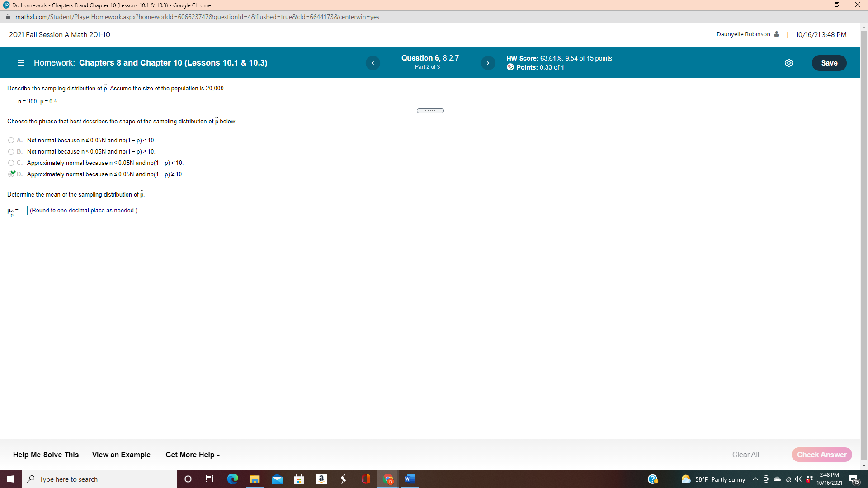Open the settings gear icon

click(x=789, y=63)
